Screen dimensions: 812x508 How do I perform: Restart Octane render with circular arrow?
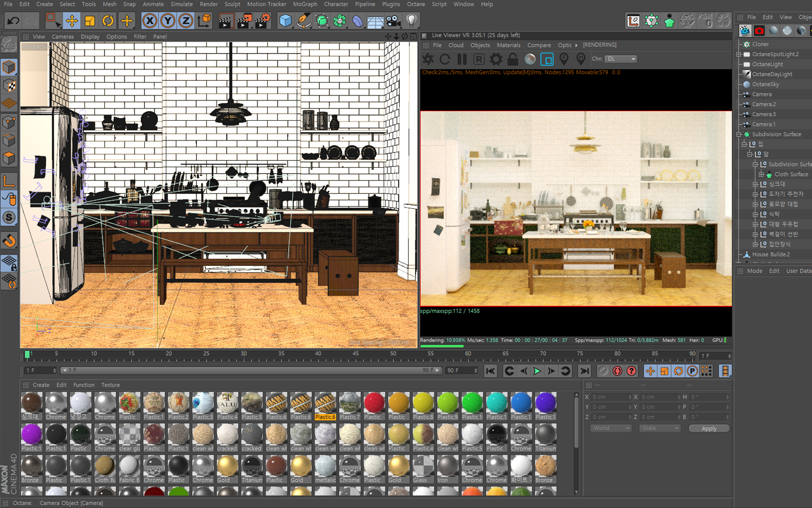coord(445,59)
